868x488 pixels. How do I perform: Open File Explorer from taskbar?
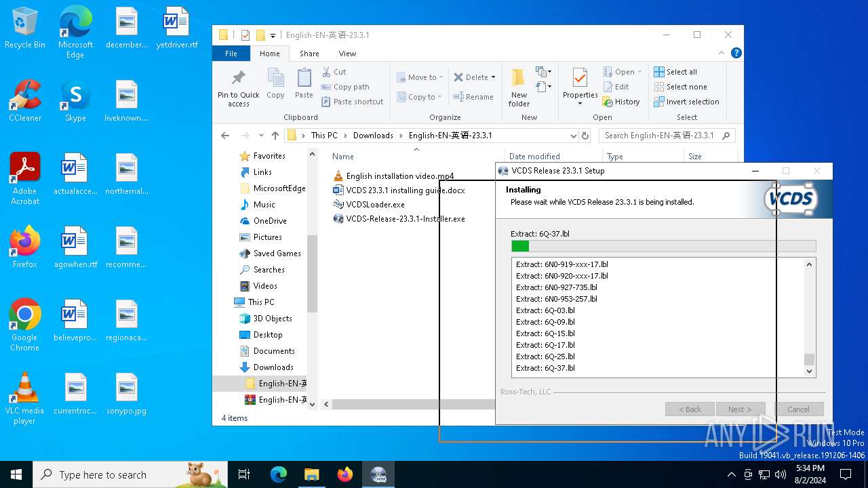point(312,474)
